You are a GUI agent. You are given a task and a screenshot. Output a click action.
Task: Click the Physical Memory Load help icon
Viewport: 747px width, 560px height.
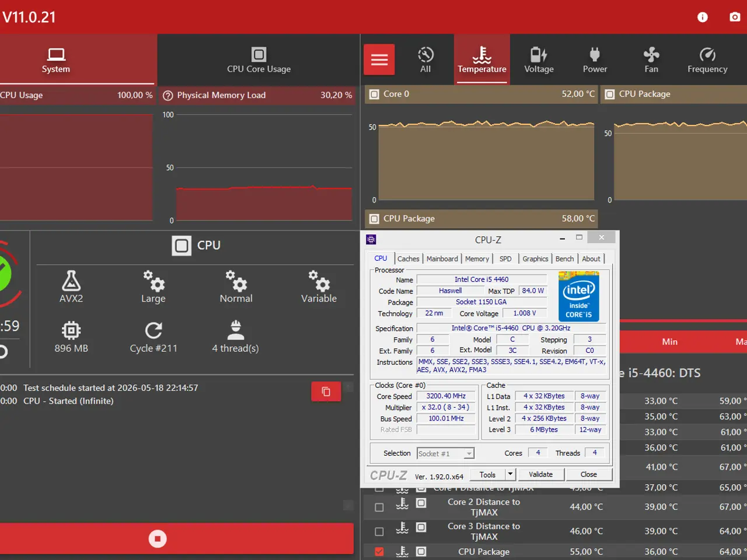[168, 95]
